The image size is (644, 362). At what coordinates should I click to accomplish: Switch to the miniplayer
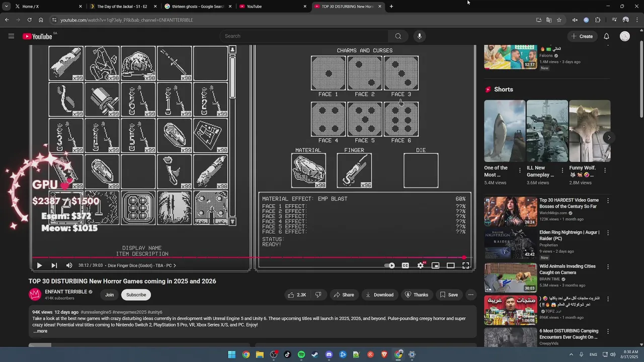(x=436, y=265)
